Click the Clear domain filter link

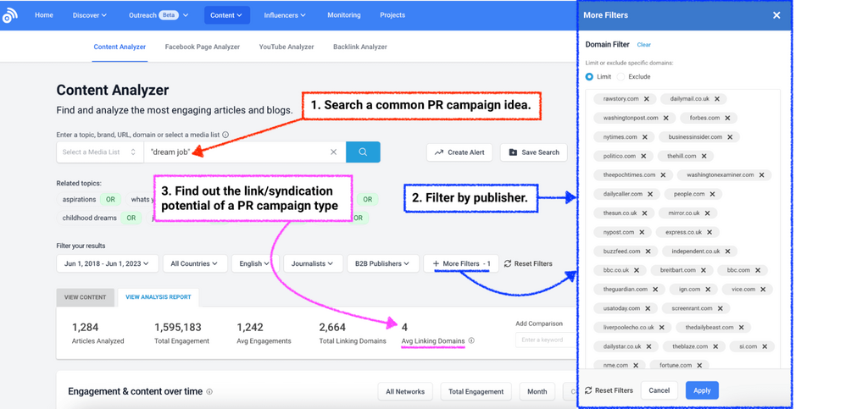pyautogui.click(x=644, y=45)
